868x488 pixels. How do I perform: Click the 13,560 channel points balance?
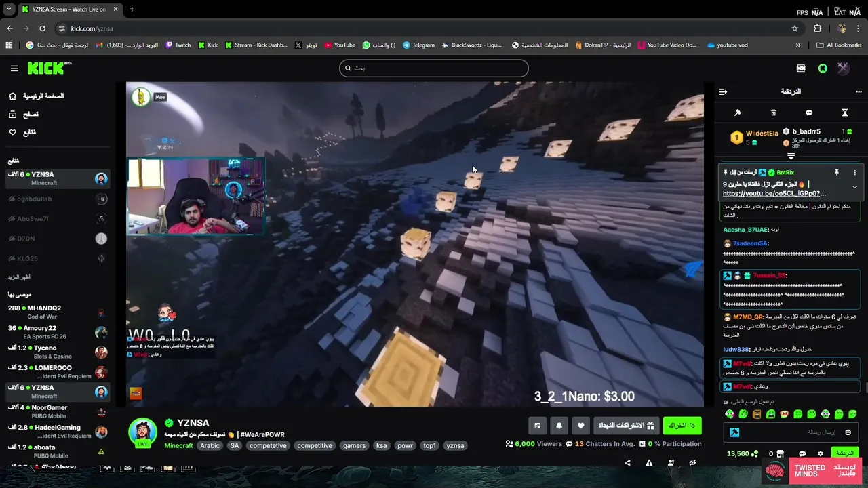[x=742, y=454]
